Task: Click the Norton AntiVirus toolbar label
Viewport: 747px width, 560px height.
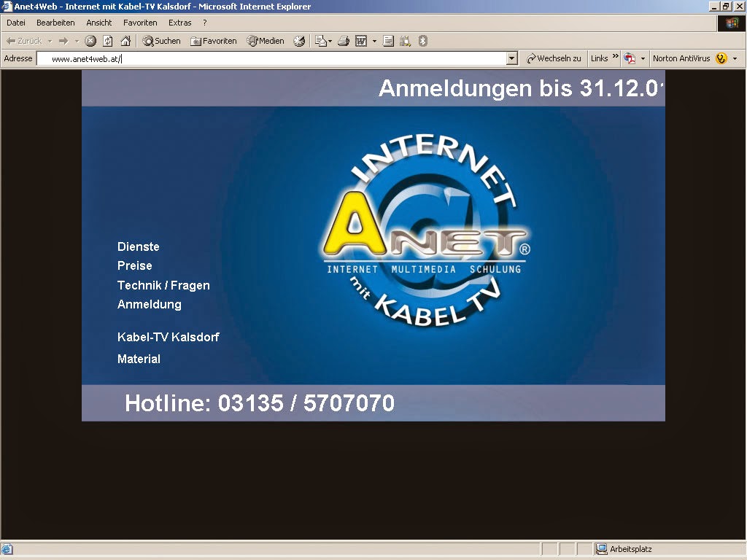Action: point(681,58)
